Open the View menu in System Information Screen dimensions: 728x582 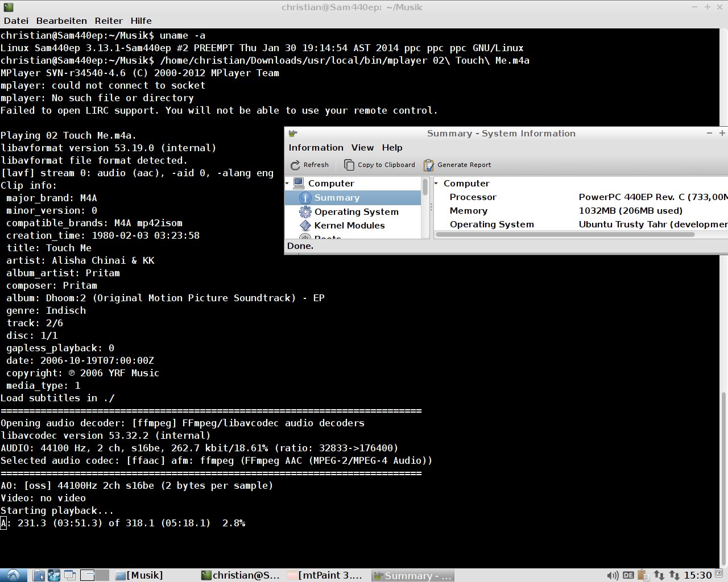tap(362, 148)
